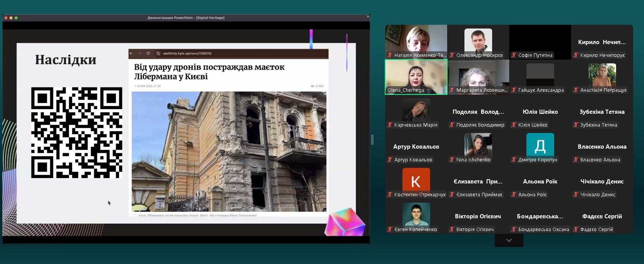This screenshot has height=264, width=644.
Task: Click muted mic icon for Кирило Нечипорук
Action: coord(576,55)
